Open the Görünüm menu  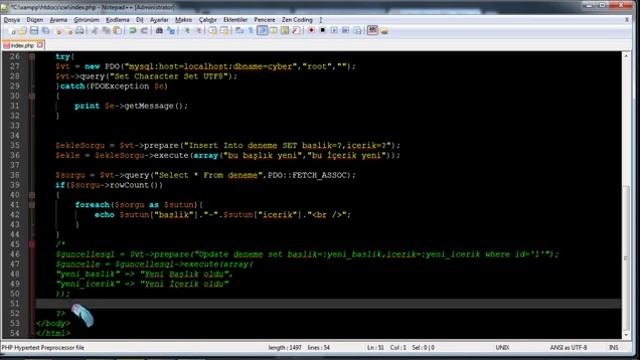pos(87,20)
